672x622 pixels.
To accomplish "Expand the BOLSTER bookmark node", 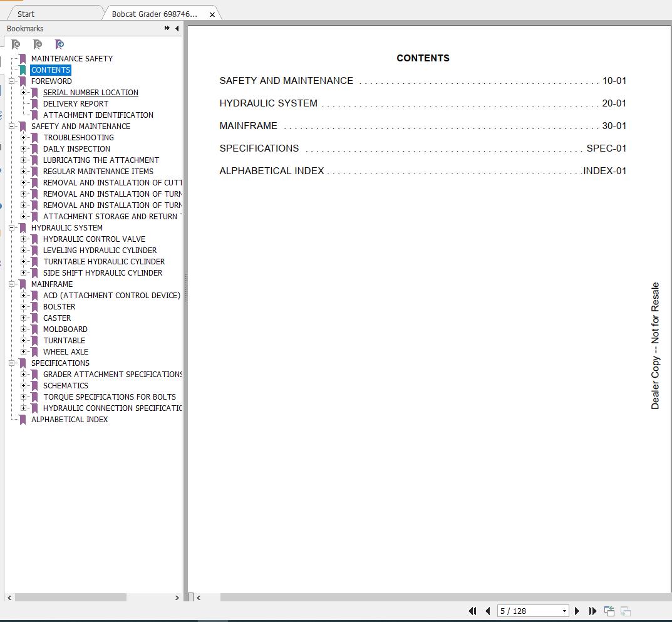I will 24,306.
